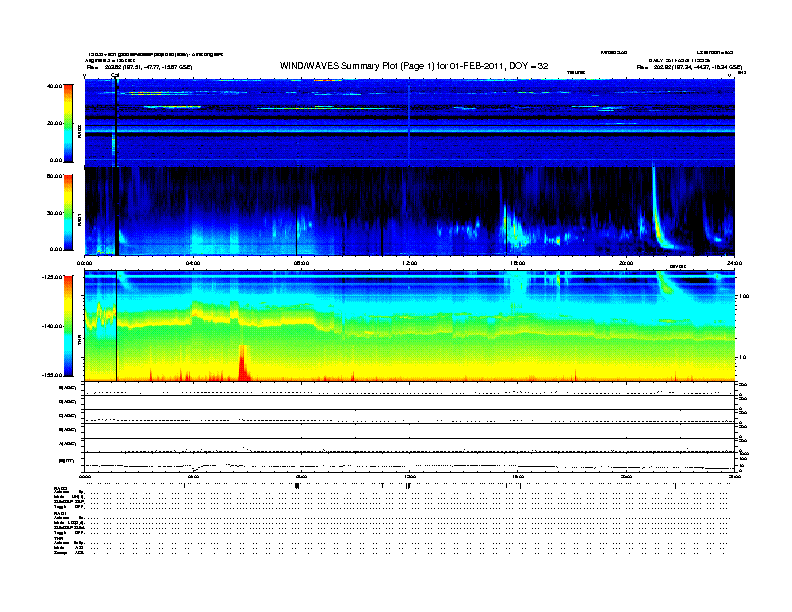Click the tall red spike in the TNR panel
Screen dimensions: 792x612
click(x=243, y=363)
